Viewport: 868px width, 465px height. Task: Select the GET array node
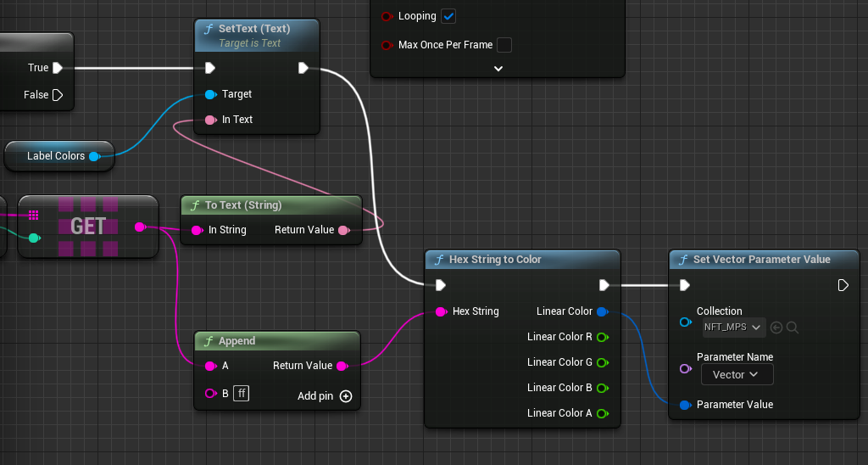pos(88,227)
